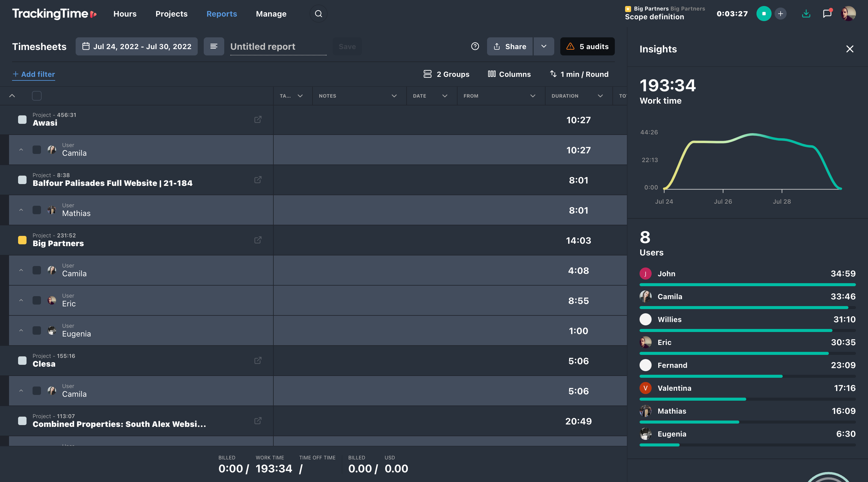Open the Projects menu

click(171, 14)
